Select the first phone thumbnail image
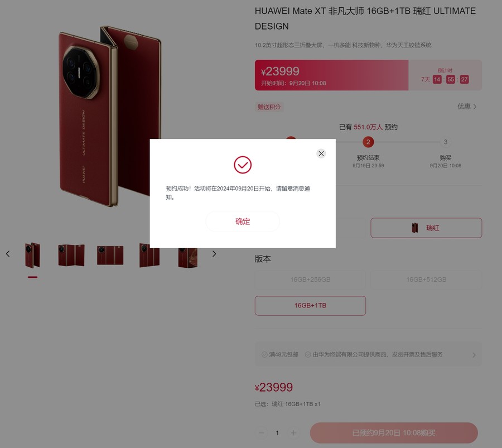 point(33,255)
